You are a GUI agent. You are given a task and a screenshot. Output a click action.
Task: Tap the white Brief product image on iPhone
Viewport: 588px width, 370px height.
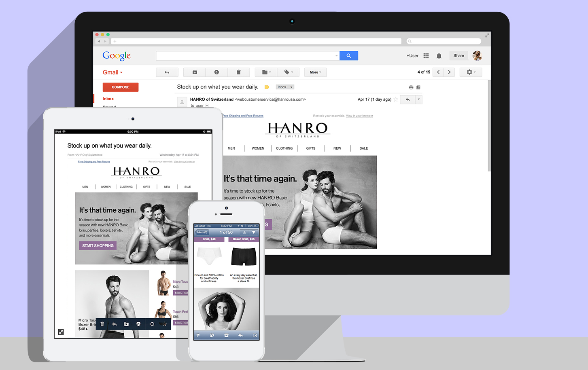coord(209,256)
